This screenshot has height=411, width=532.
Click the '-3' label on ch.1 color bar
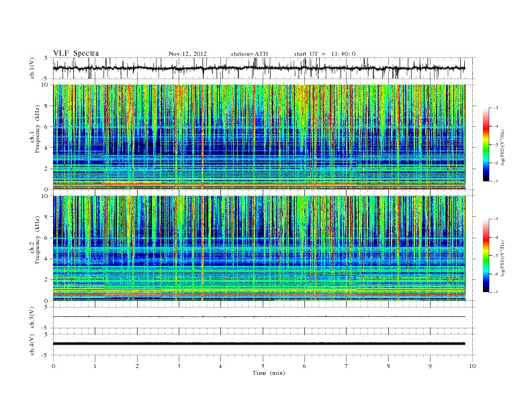[x=495, y=108]
